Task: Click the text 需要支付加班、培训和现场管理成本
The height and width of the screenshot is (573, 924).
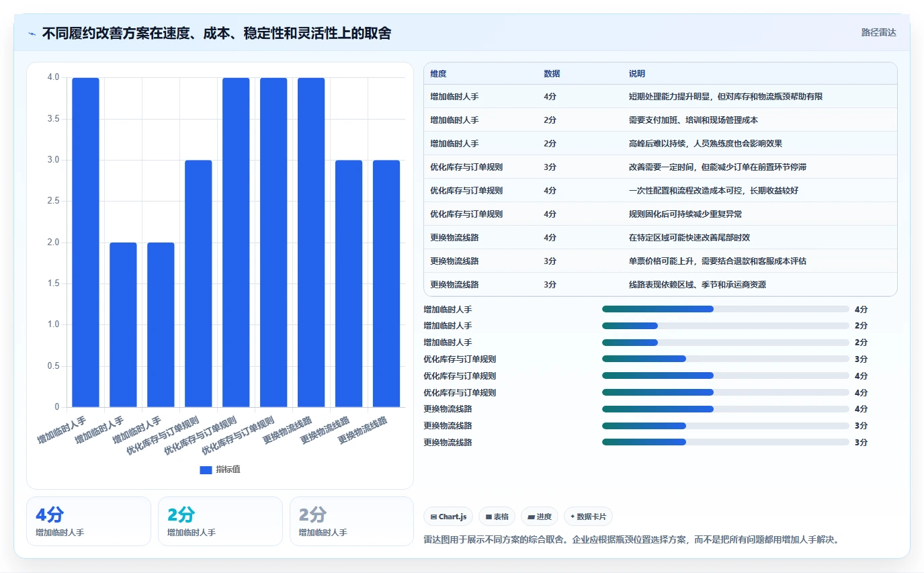Action: tap(694, 120)
